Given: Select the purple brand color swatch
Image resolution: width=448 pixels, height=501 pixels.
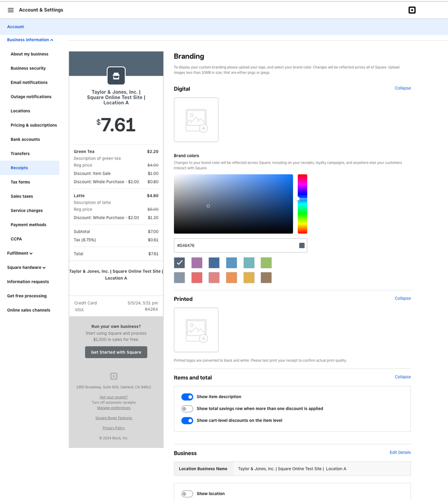Looking at the screenshot, I should (196, 262).
